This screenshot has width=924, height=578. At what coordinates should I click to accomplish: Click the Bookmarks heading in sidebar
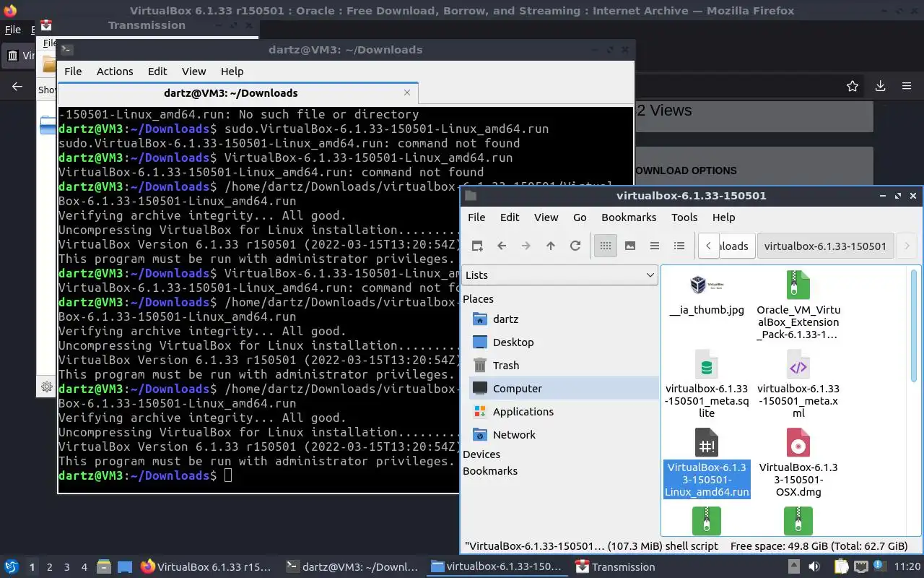(490, 470)
